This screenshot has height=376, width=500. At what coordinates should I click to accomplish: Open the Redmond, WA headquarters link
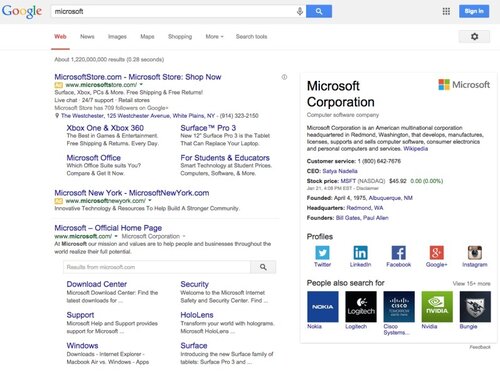tap(365, 208)
